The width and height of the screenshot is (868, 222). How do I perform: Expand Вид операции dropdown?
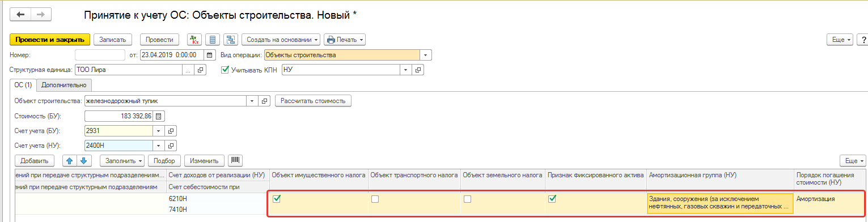click(x=426, y=55)
